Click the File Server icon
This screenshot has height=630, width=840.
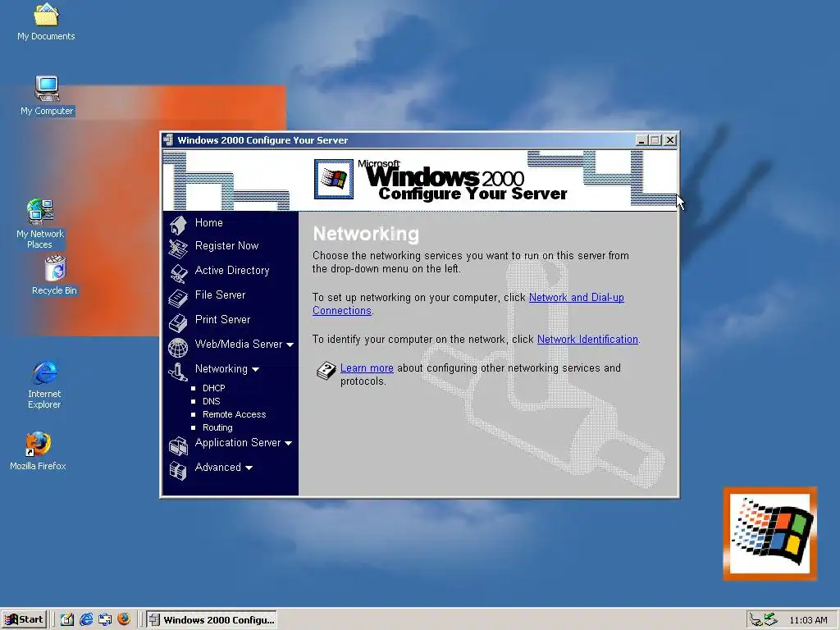tap(178, 298)
